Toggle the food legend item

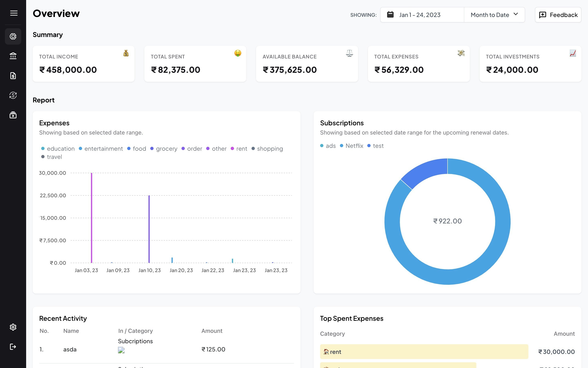click(x=137, y=148)
